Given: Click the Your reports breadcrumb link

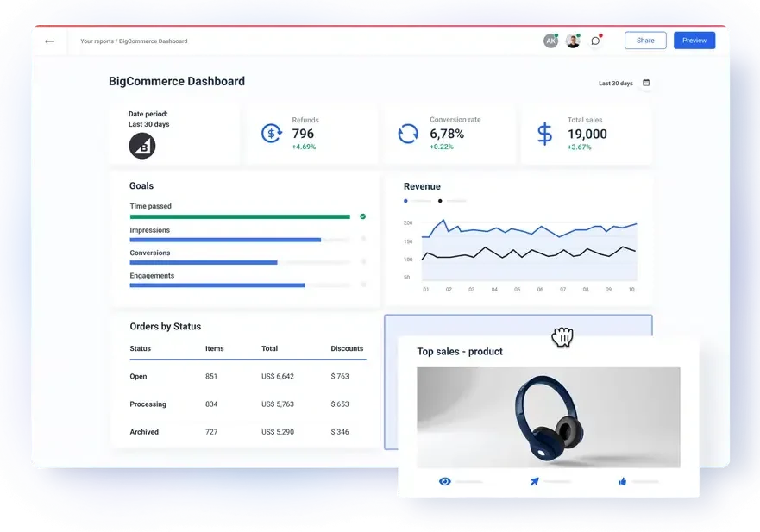Looking at the screenshot, I should tap(97, 41).
